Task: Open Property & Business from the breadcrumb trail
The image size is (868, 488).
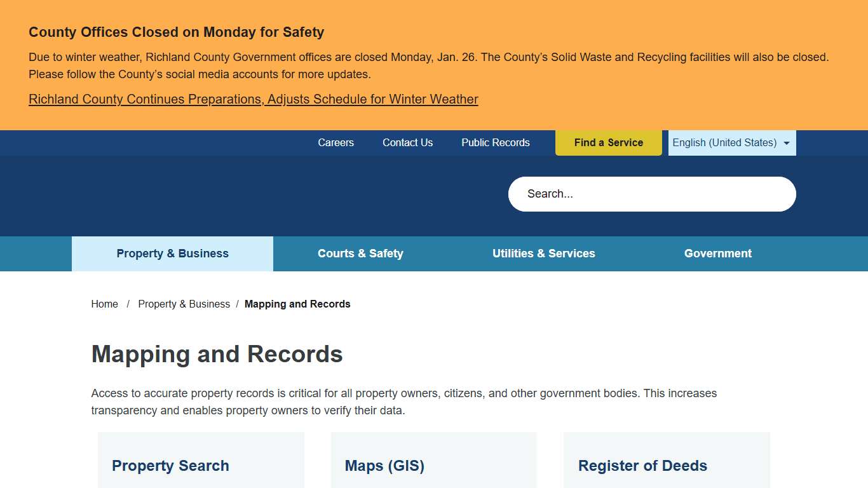Action: (184, 304)
